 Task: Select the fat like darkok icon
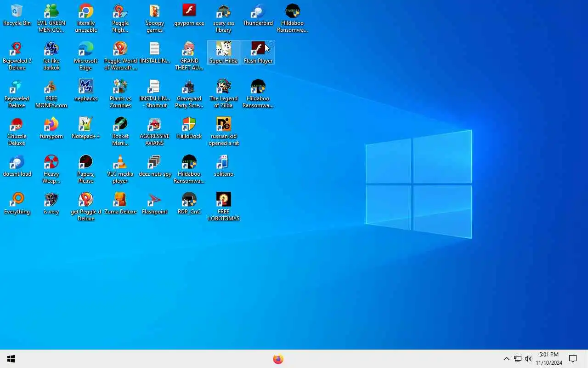pos(51,56)
